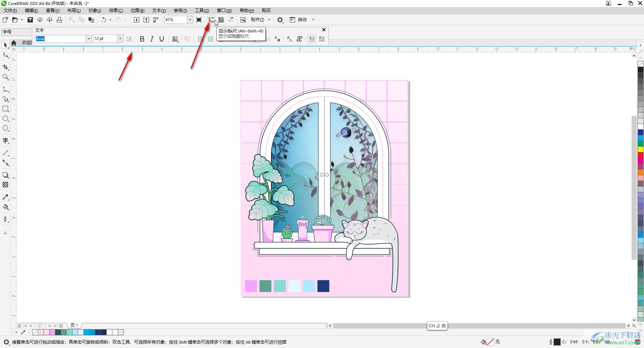
Task: Set horizontal text direction
Action: [x=312, y=39]
